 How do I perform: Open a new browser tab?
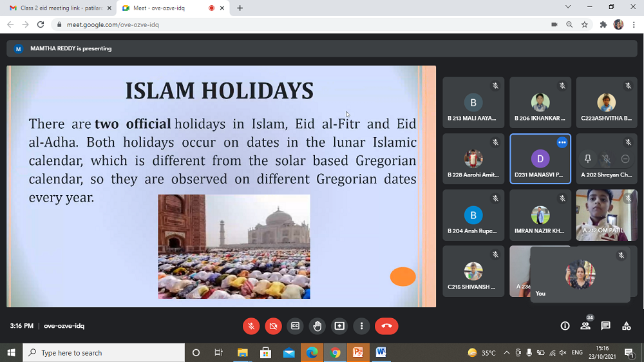240,8
